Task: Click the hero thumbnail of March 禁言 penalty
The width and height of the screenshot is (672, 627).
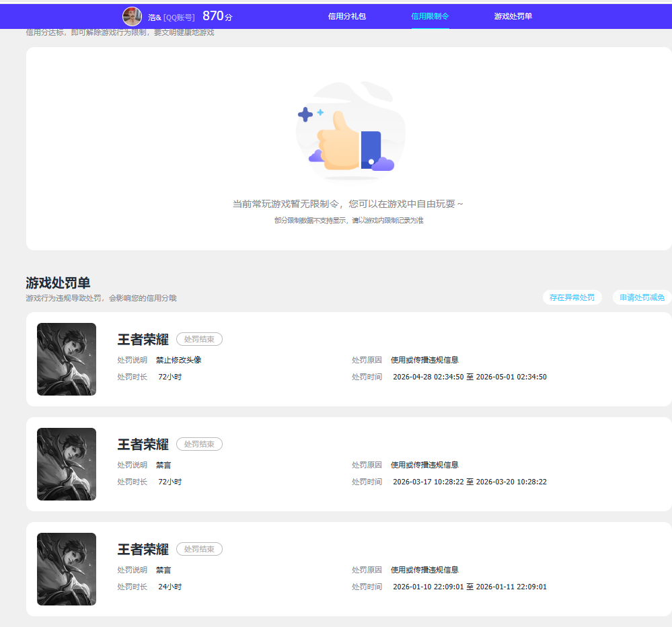Action: click(x=67, y=464)
